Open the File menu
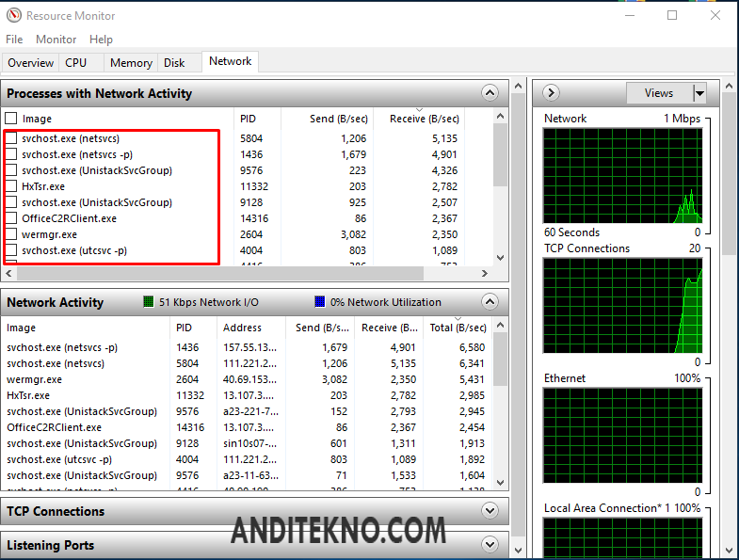739x560 pixels. coord(14,40)
